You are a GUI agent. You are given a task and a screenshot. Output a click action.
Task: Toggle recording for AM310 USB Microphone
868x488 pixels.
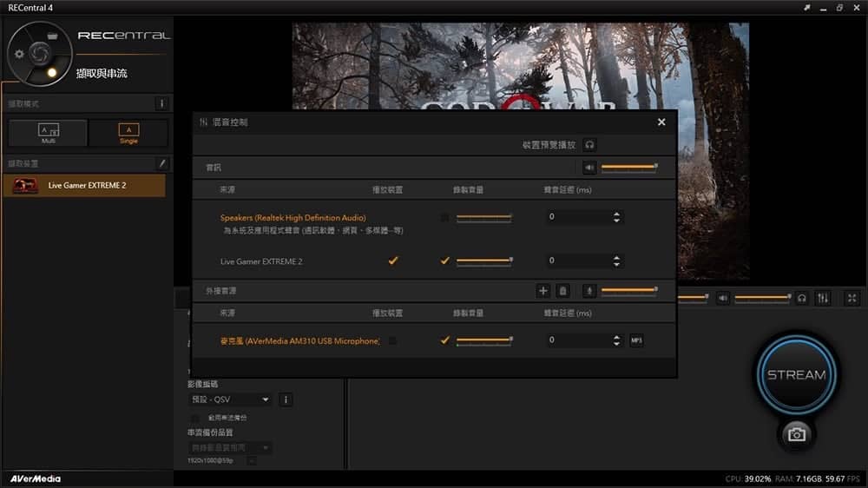tap(444, 340)
